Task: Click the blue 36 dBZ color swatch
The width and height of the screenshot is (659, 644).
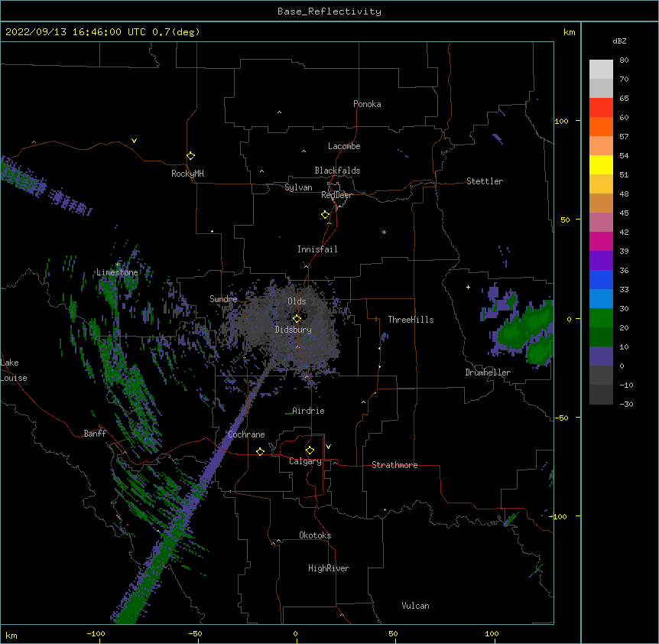Action: (x=601, y=279)
